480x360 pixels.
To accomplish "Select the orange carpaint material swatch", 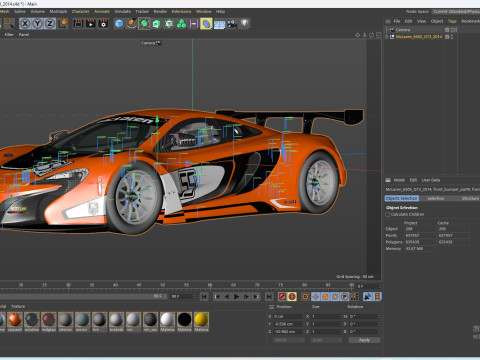I will click(15, 320).
